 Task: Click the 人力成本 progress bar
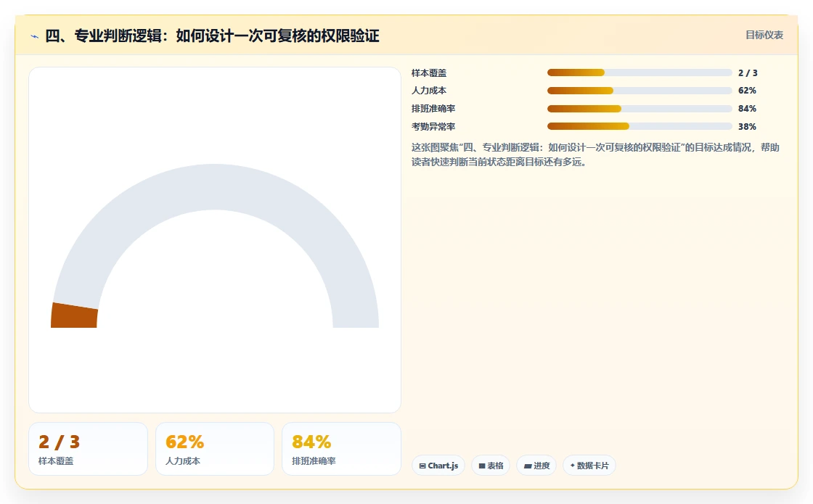pyautogui.click(x=640, y=91)
